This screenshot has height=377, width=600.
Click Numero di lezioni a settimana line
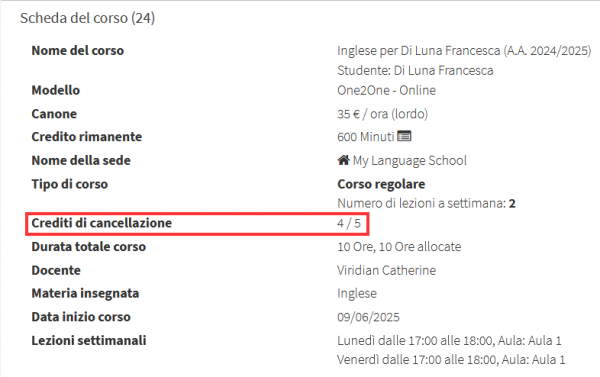tap(426, 203)
